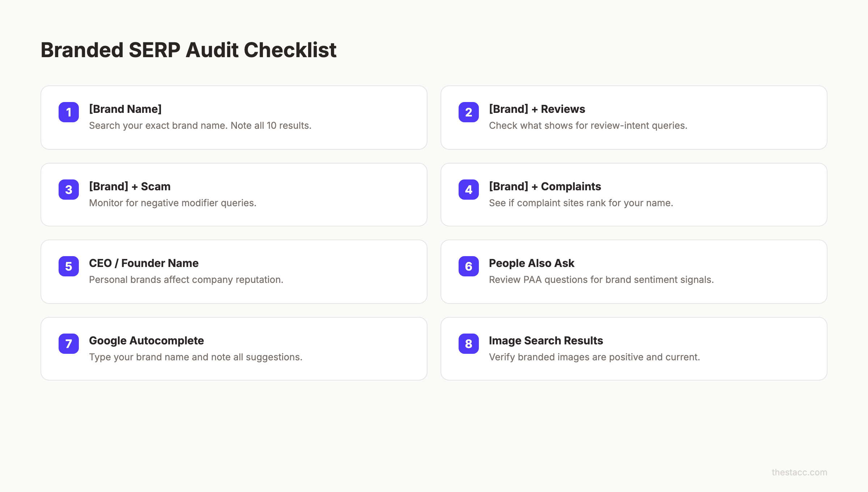Click the [Brand] + Scam heading
Screen dimensions: 868x492
130,186
